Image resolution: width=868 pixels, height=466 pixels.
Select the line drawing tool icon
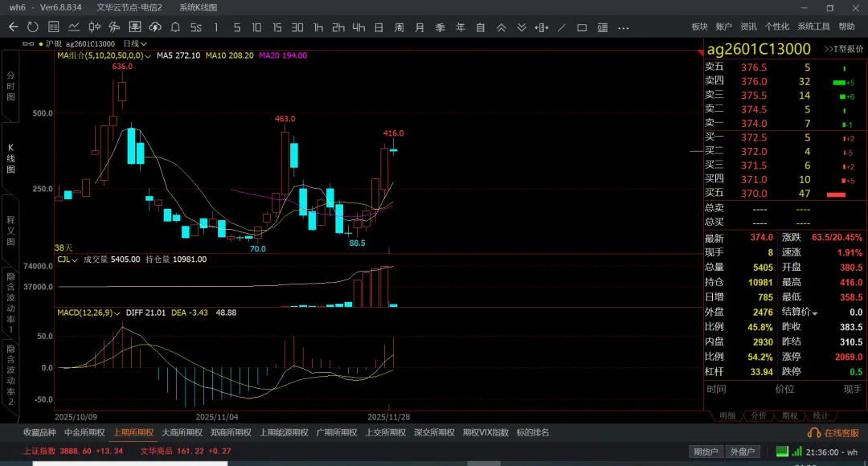point(562,27)
